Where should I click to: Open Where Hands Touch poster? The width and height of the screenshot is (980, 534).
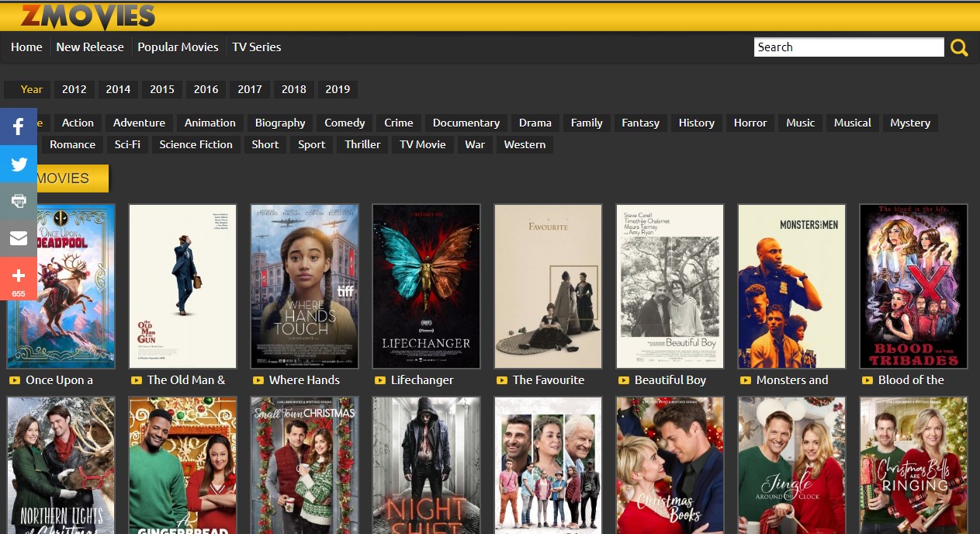304,286
